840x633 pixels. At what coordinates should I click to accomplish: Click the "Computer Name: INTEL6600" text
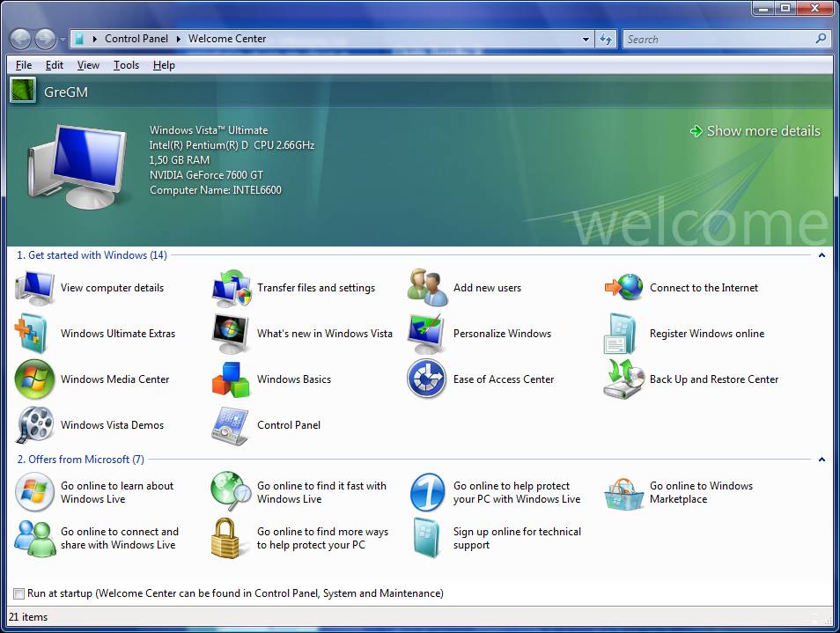[x=216, y=190]
